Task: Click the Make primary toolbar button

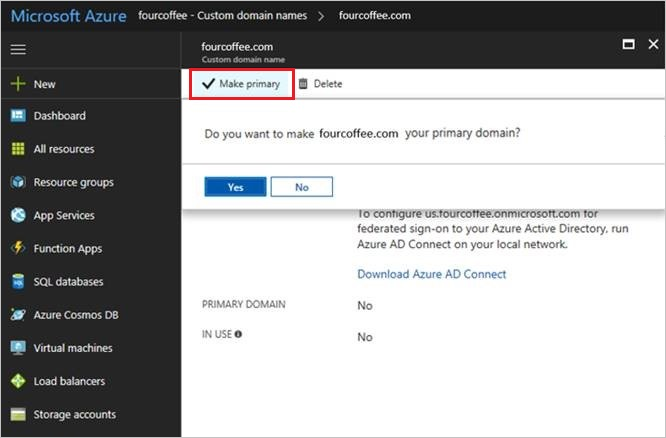Action: coord(241,84)
